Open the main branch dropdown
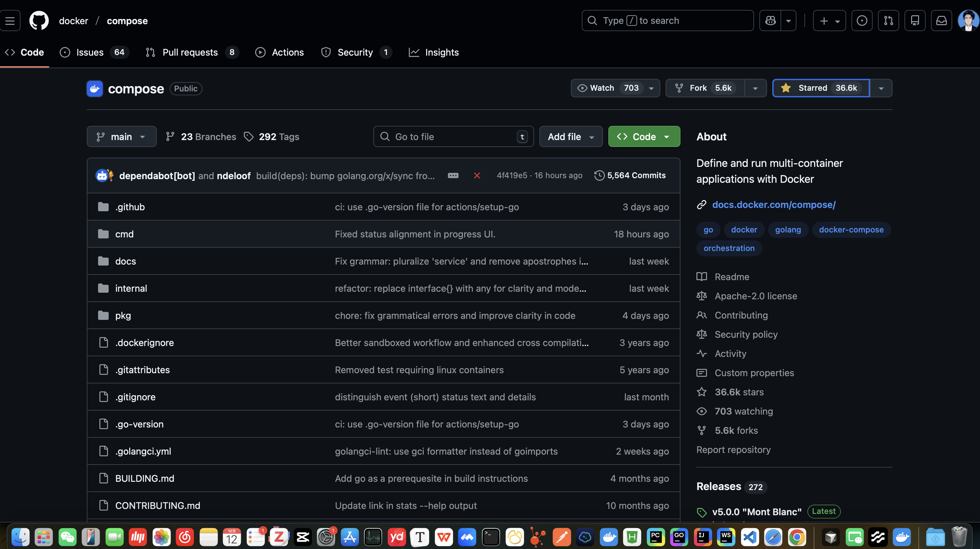980x549 pixels. 121,136
